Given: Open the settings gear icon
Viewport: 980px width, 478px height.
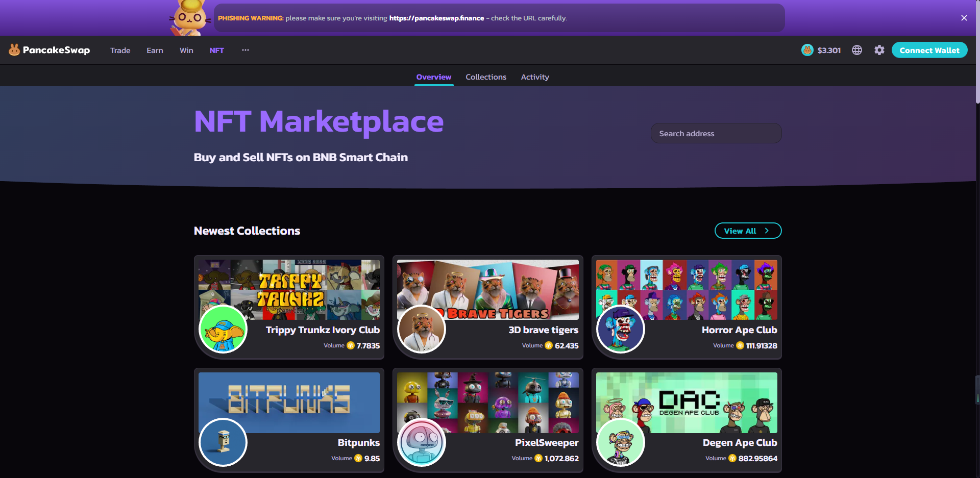Looking at the screenshot, I should [x=879, y=50].
